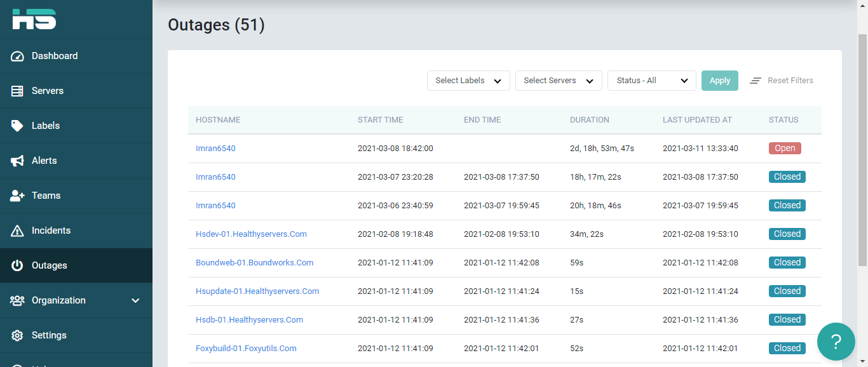Click start time 2021-02-08 19:18:48
This screenshot has width=868, height=367.
click(x=395, y=234)
